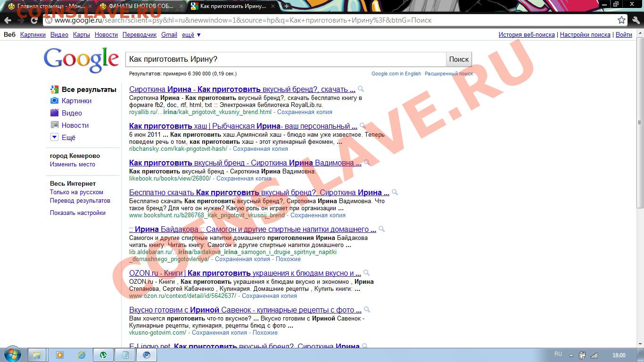Viewport: 644px width, 362px height.
Task: Open a new tab with the plus button
Action: click(286, 6)
